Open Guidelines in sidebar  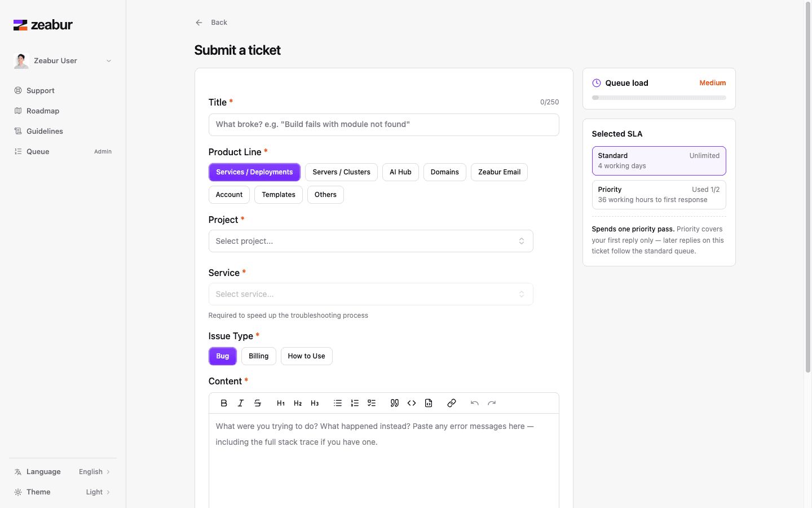(x=63, y=131)
